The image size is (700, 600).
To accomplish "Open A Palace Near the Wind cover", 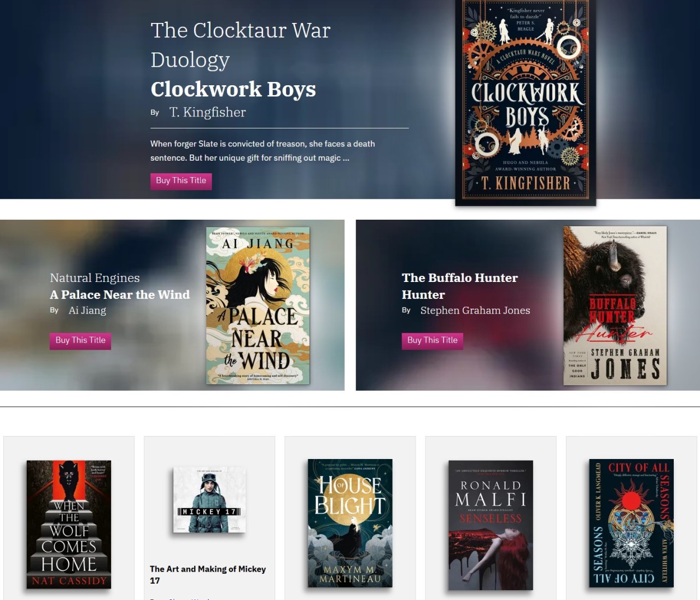I will pos(258,305).
